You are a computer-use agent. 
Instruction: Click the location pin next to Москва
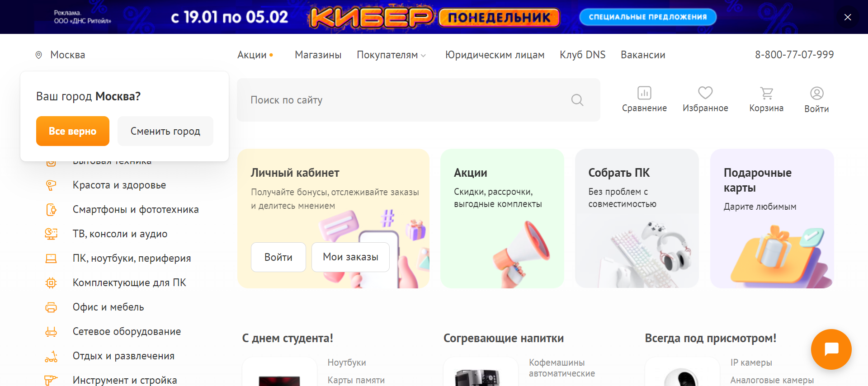tap(39, 55)
